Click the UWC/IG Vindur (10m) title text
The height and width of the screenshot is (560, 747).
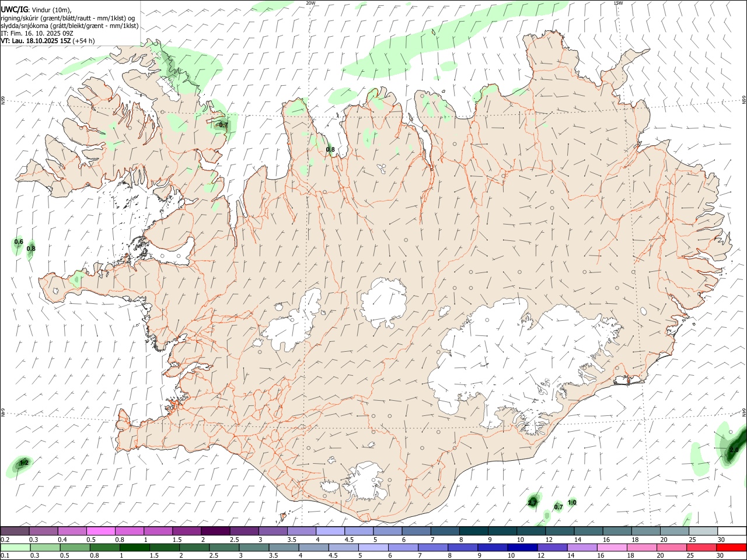click(x=36, y=10)
